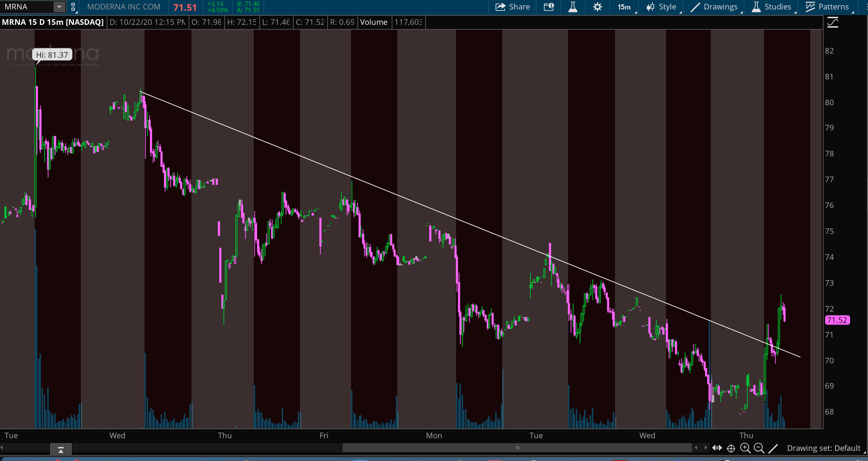Viewport: 868px width, 461px height.
Task: Open the 15m timeframe dropdown
Action: click(x=625, y=7)
